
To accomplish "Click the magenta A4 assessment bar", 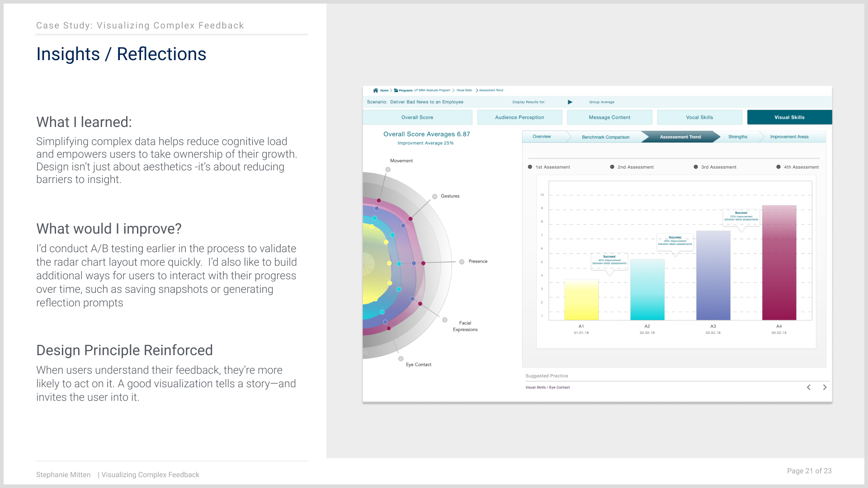I will tap(779, 263).
